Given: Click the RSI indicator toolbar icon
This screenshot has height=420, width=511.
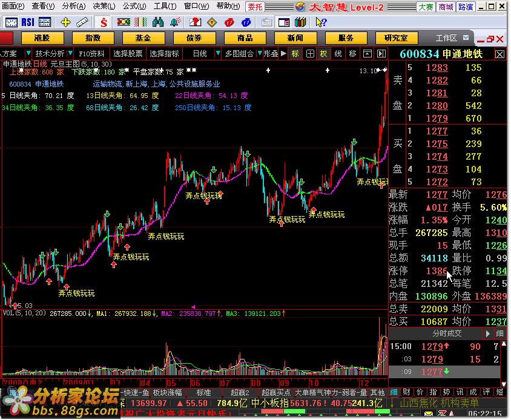Looking at the screenshot, I should [x=28, y=22].
